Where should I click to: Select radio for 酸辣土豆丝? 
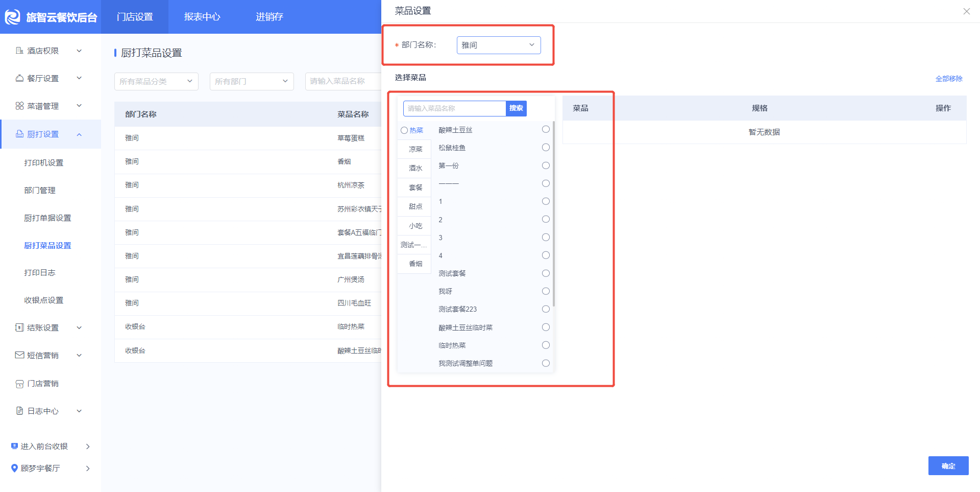pos(546,129)
